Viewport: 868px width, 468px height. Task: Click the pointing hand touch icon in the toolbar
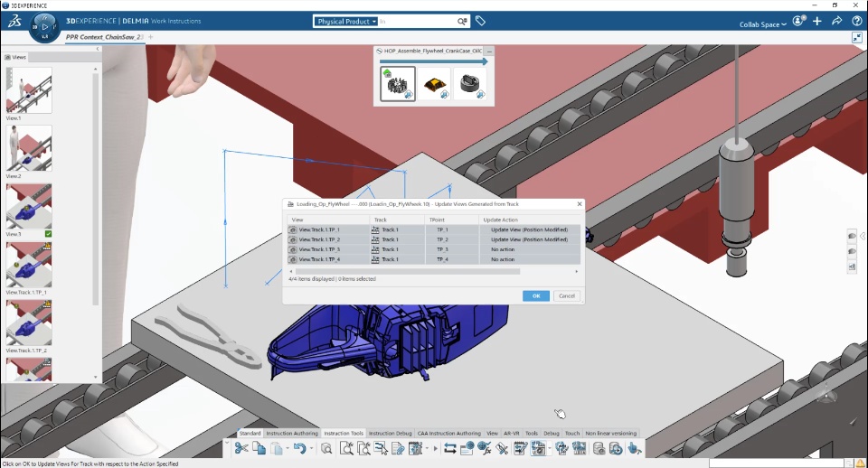[x=635, y=448]
